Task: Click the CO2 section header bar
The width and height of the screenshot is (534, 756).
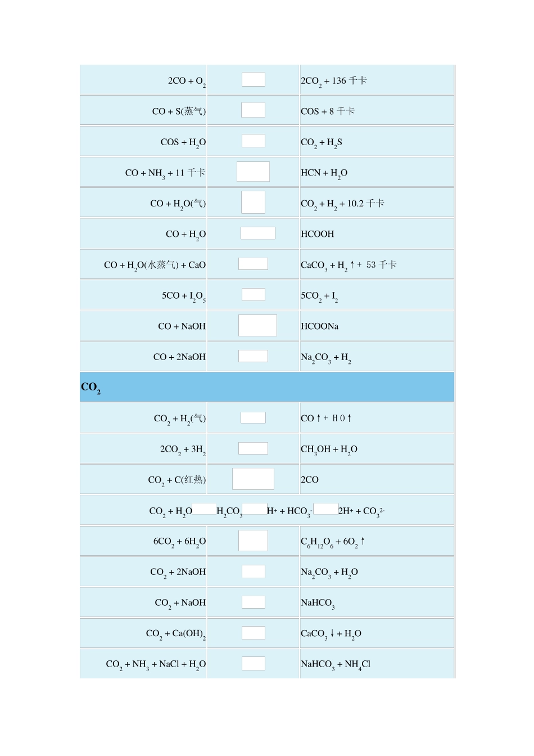Action: coord(267,387)
